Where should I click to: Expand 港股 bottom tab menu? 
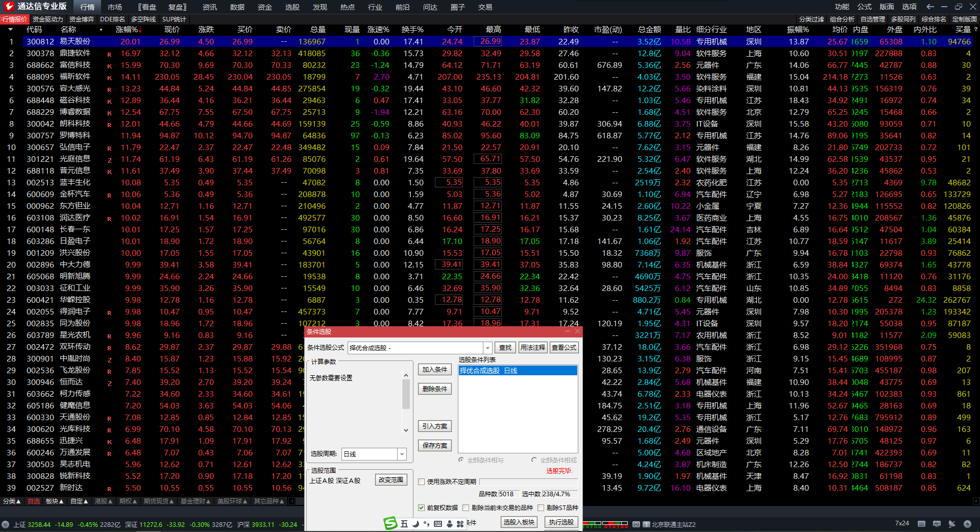[104, 501]
